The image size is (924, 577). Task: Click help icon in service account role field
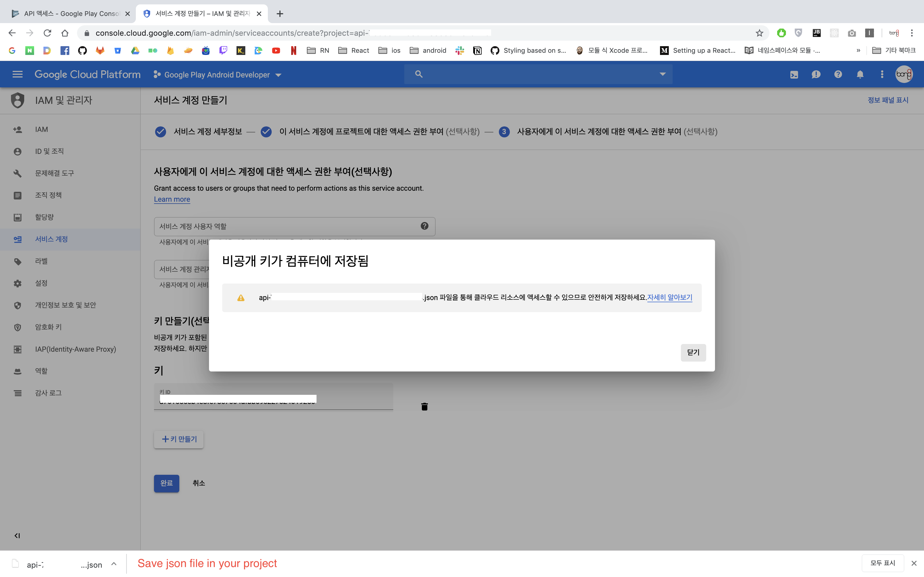(424, 226)
